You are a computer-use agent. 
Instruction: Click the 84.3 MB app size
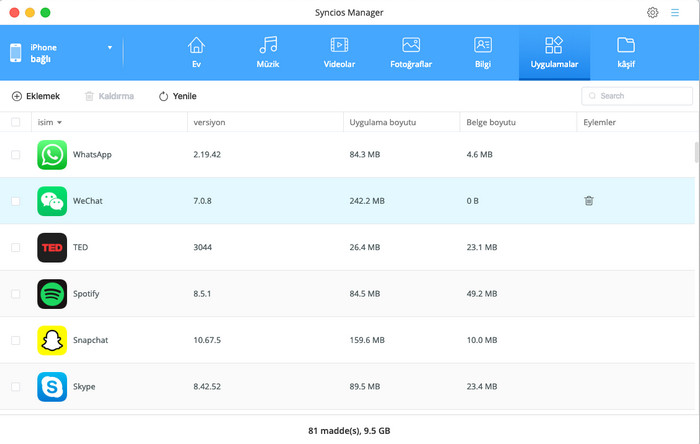[365, 154]
